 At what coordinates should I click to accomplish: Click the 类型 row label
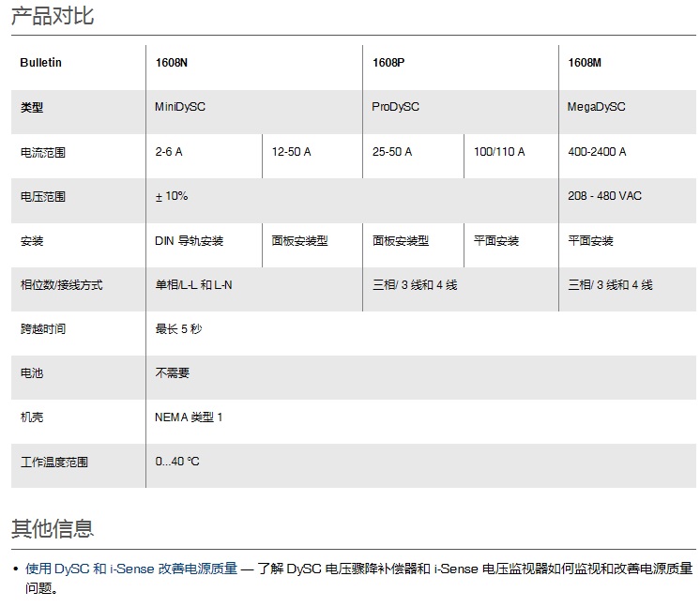click(32, 108)
